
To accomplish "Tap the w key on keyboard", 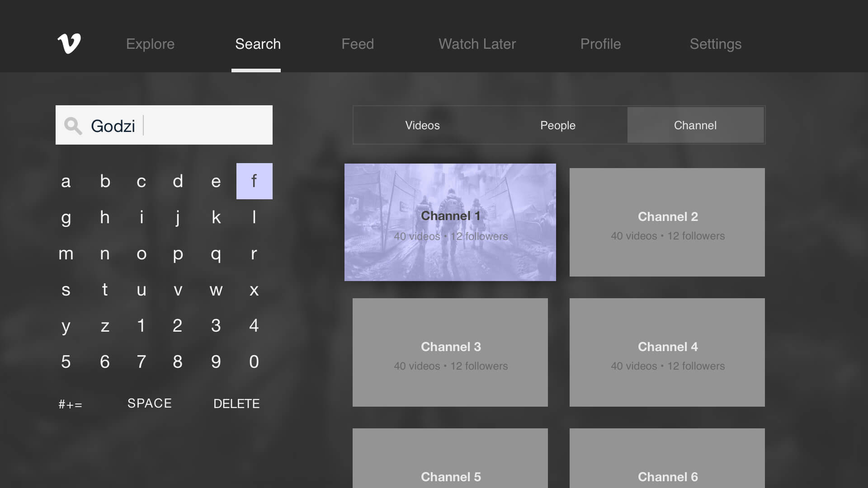I will 216,290.
